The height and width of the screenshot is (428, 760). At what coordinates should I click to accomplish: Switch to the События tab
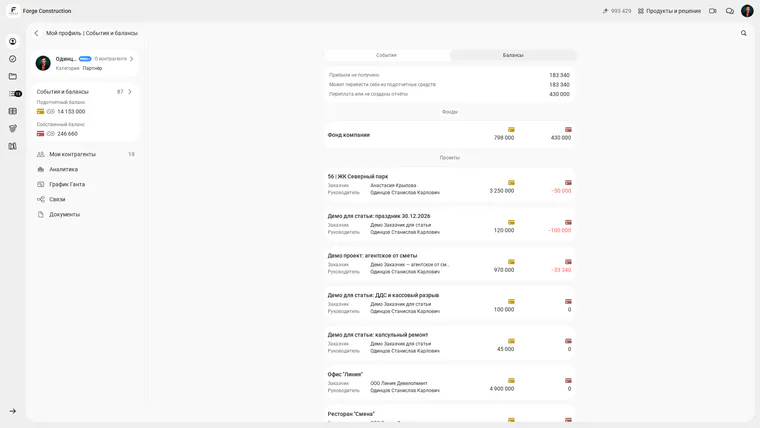[x=387, y=55]
